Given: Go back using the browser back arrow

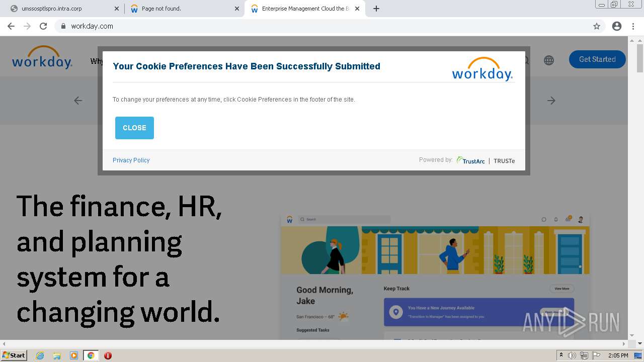Looking at the screenshot, I should pos(11,26).
